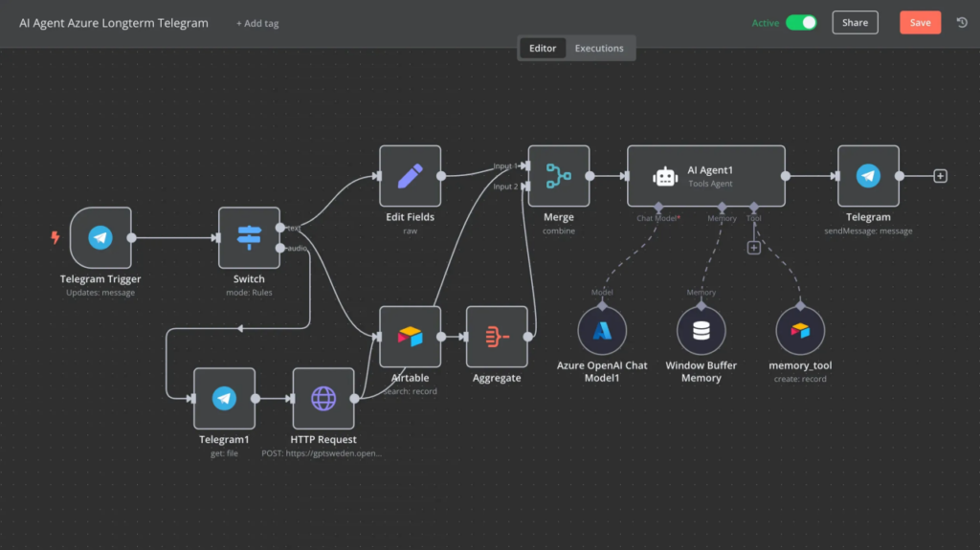
Task: Click the workflow history icon
Action: pyautogui.click(x=962, y=23)
